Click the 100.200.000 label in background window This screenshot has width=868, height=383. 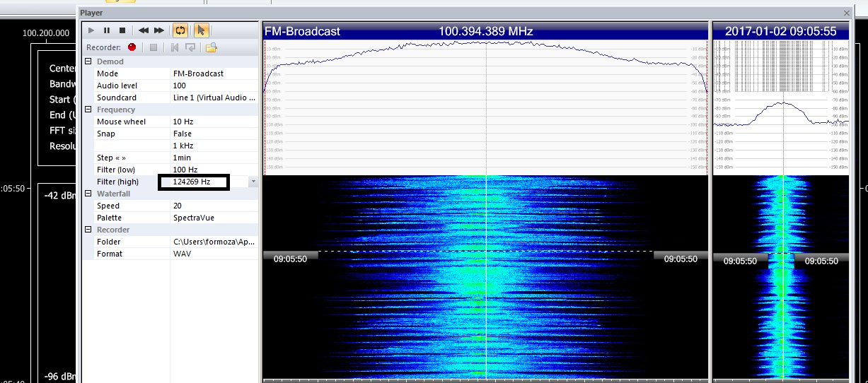[x=46, y=33]
